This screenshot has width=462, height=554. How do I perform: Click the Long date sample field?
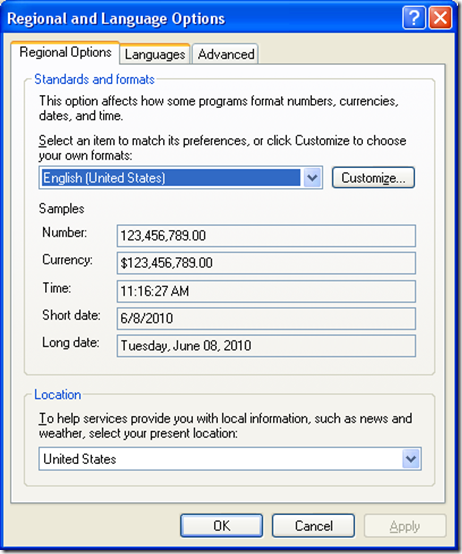click(266, 346)
